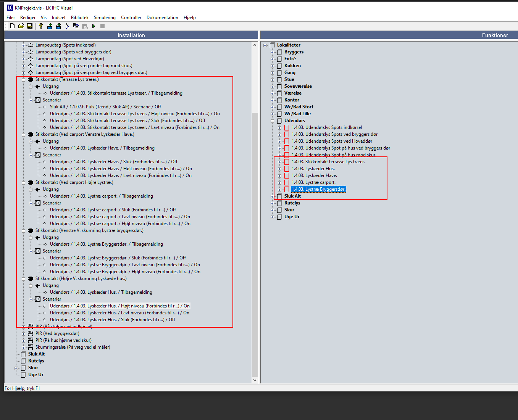The height and width of the screenshot is (420, 518).
Task: Click the yellow question mark help icon
Action: point(40,26)
